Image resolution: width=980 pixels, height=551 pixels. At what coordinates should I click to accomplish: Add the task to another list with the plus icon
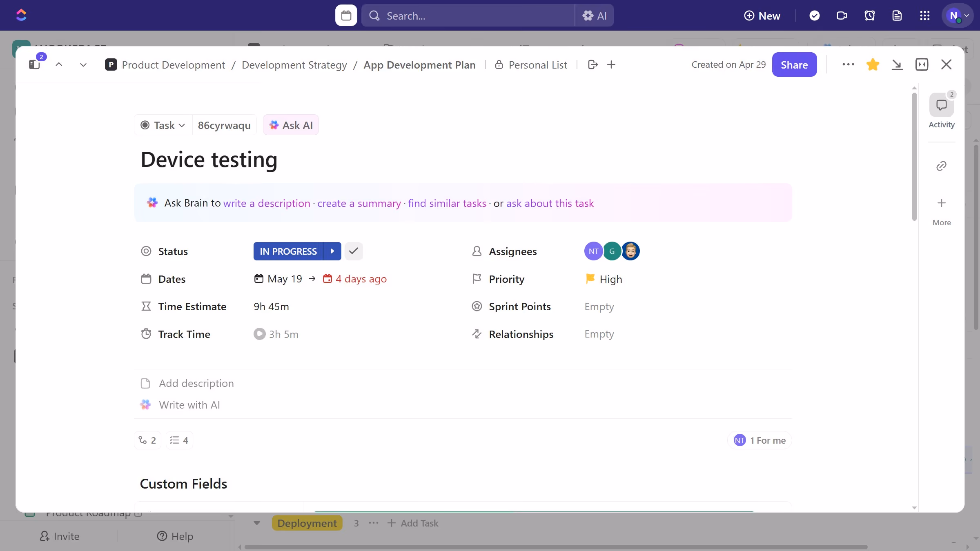click(611, 64)
